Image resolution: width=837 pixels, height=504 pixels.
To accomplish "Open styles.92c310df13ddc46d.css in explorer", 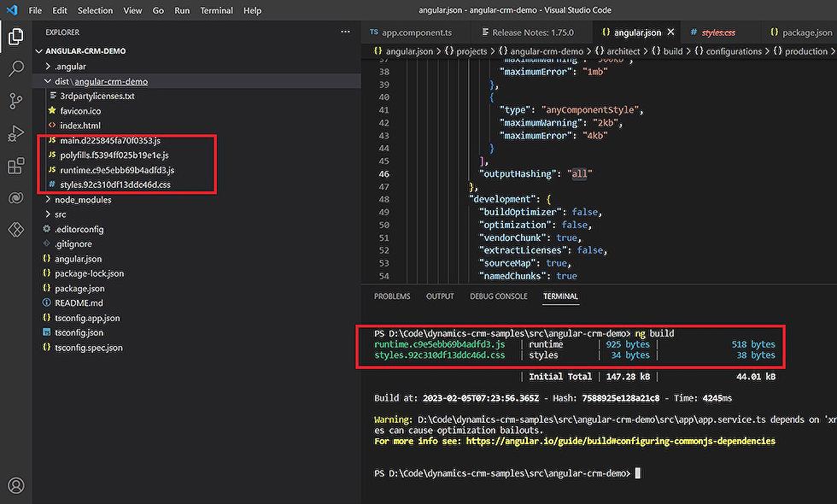I will click(115, 185).
